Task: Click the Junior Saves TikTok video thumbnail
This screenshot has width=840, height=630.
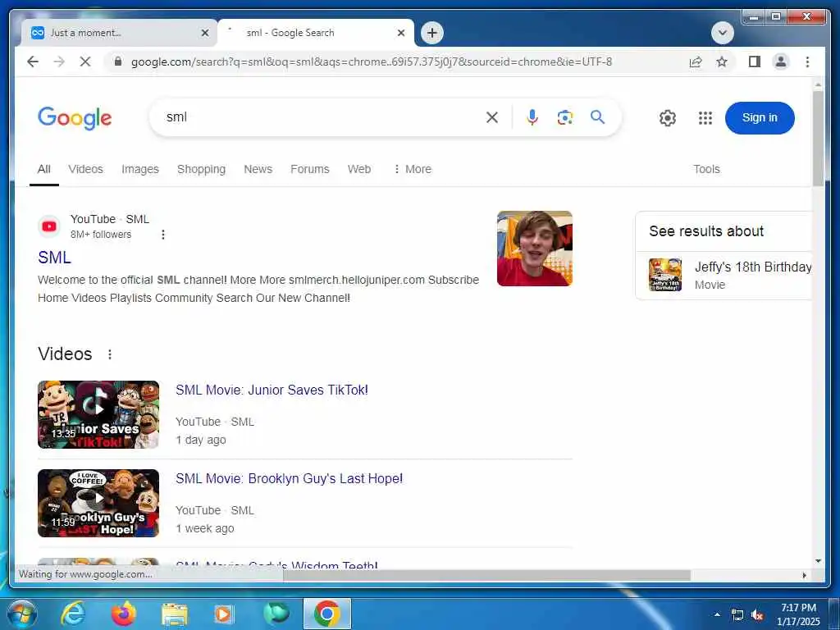Action: [98, 414]
